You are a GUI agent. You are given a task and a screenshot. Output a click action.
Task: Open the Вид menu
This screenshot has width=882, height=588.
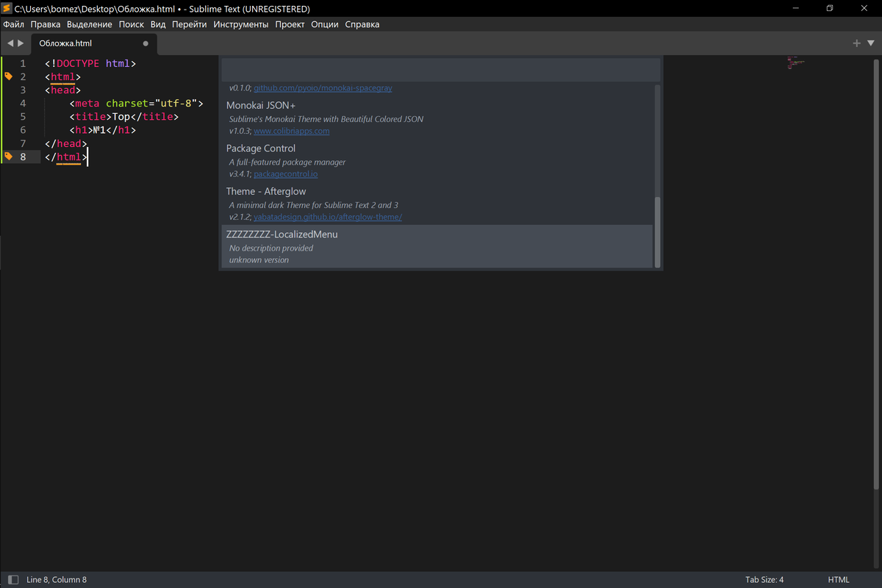coord(158,24)
